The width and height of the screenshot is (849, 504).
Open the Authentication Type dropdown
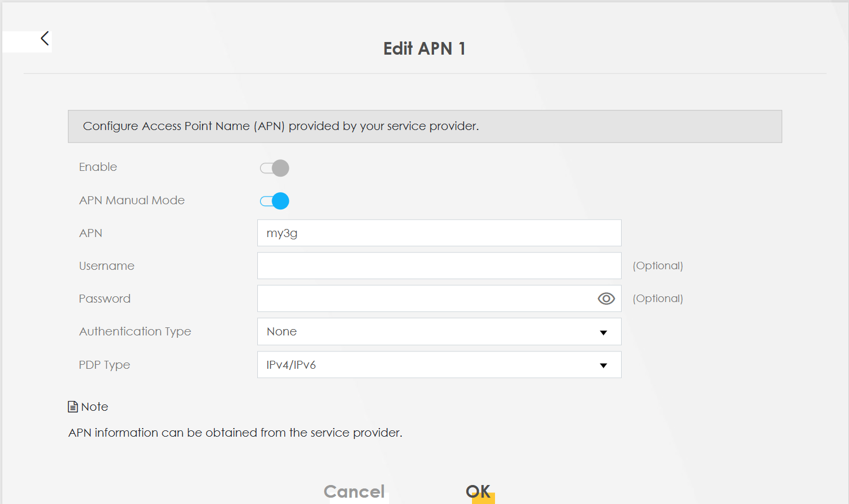point(439,332)
